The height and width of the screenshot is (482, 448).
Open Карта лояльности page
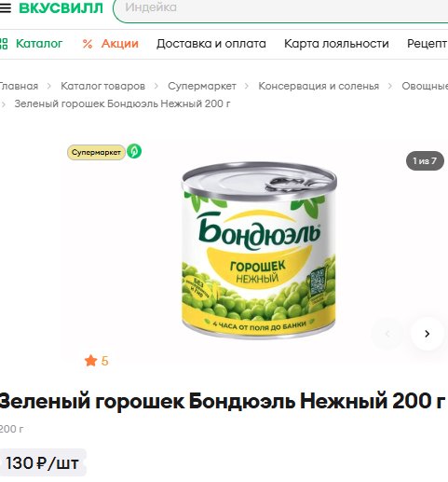tap(336, 44)
